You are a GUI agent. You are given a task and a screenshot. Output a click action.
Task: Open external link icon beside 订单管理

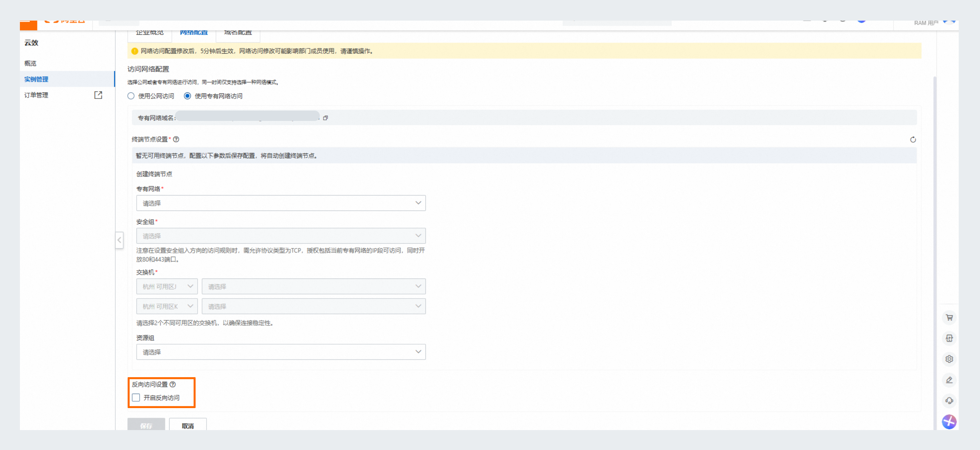(x=98, y=95)
